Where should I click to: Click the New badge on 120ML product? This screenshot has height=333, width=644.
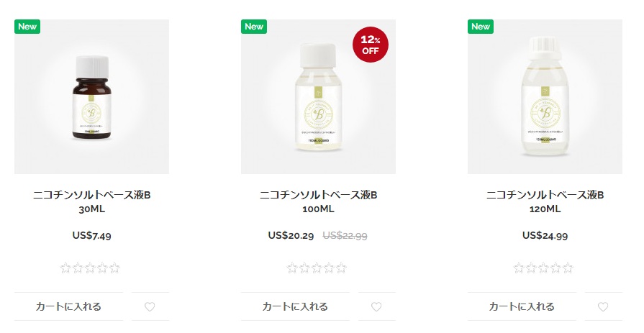(x=481, y=27)
